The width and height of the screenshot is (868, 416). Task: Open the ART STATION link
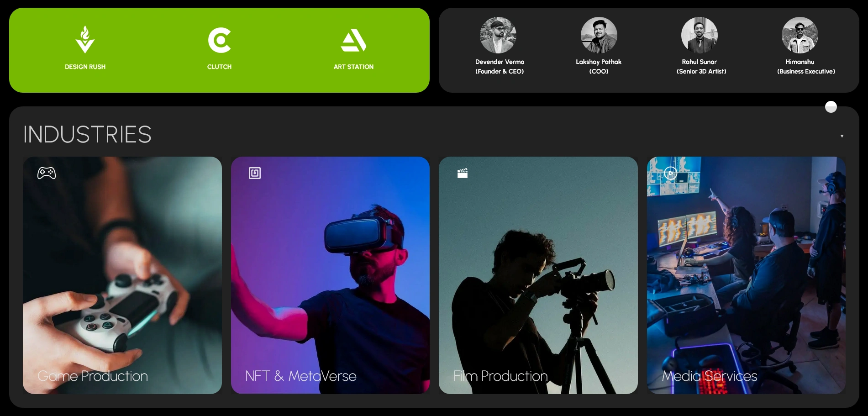[353, 67]
